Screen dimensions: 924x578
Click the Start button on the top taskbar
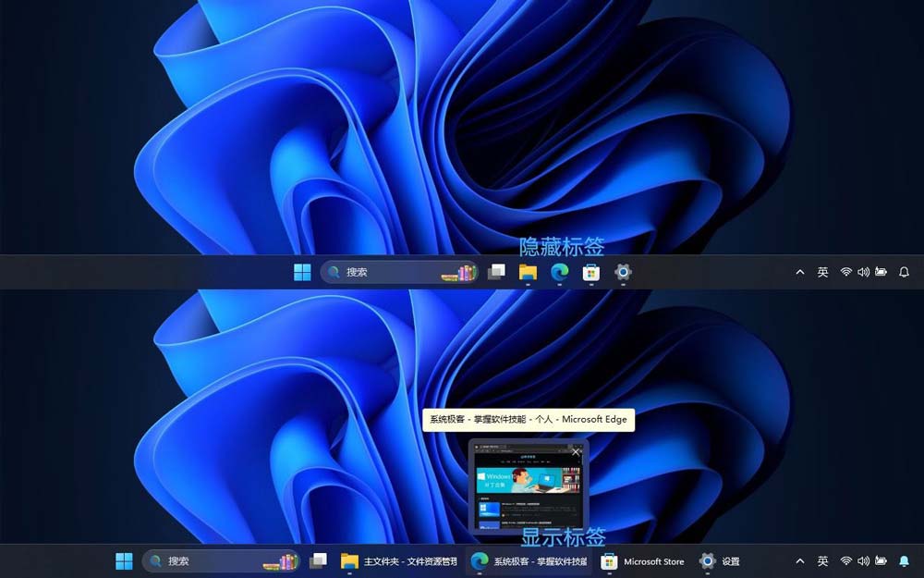click(x=302, y=272)
